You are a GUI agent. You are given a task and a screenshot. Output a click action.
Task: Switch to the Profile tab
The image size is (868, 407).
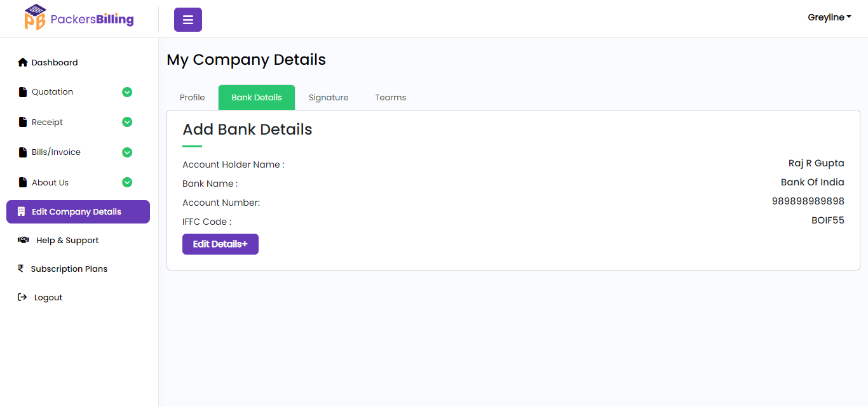[x=192, y=97]
